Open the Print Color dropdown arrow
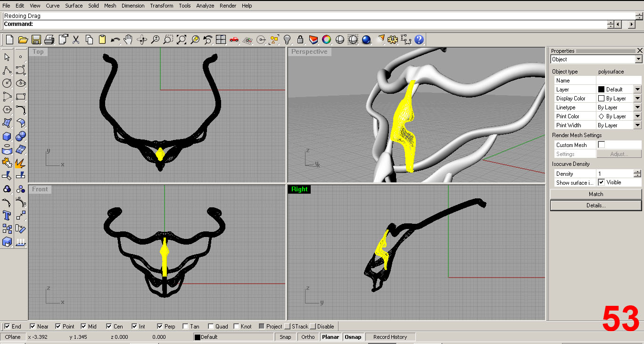The height and width of the screenshot is (344, 644). tap(637, 116)
